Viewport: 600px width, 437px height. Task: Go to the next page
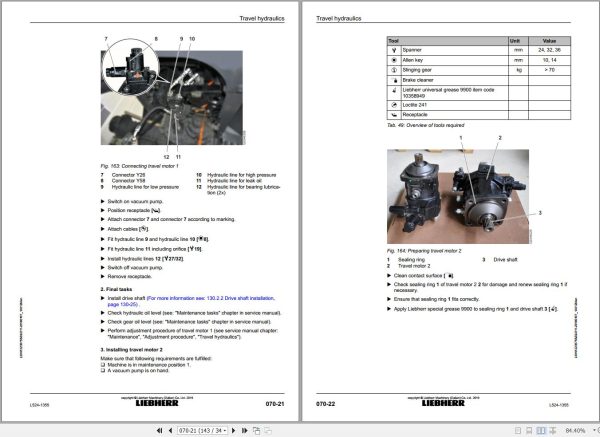coord(234,430)
